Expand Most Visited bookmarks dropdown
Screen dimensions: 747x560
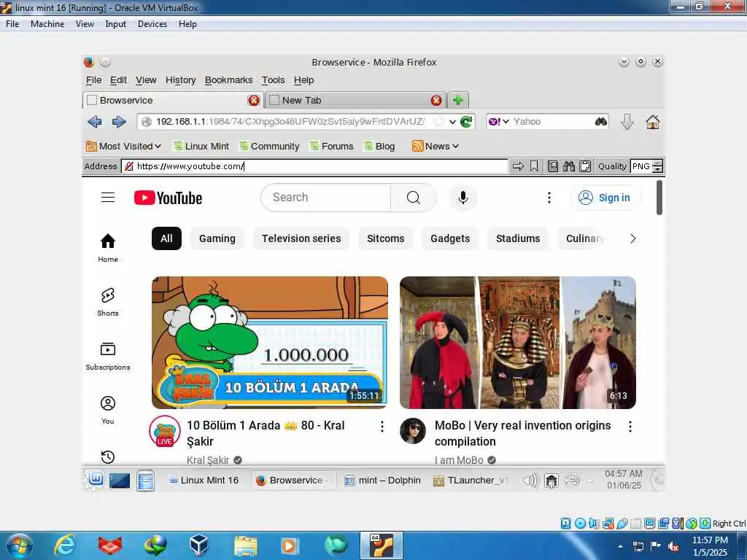tap(124, 146)
